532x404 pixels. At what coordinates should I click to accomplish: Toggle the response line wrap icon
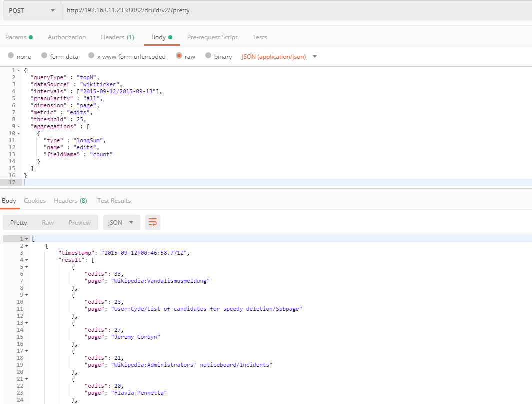pyautogui.click(x=153, y=222)
